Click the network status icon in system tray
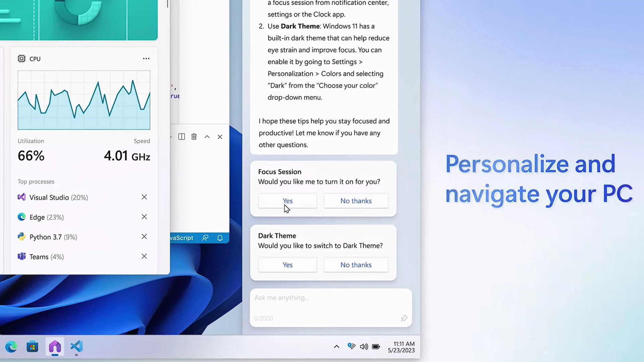Image resolution: width=644 pixels, height=362 pixels. click(352, 347)
